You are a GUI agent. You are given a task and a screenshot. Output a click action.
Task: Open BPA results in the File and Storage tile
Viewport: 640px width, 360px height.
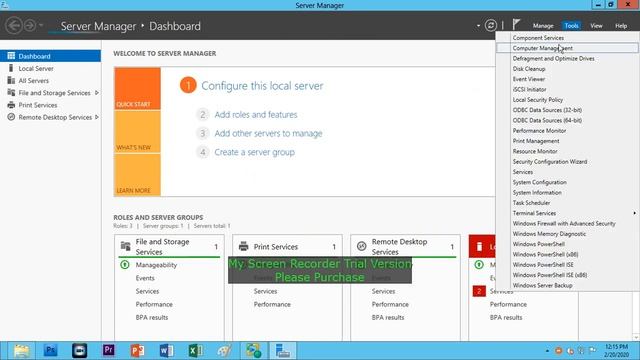pyautogui.click(x=152, y=317)
